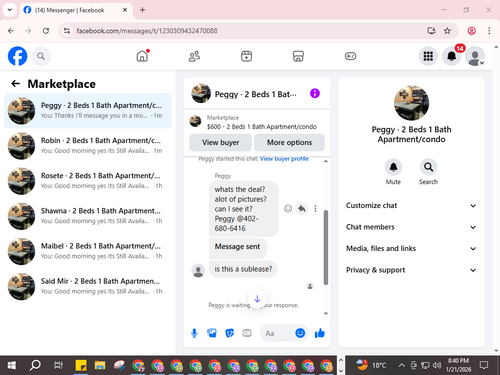Go to Home feed icon
The image size is (500, 375).
[142, 56]
